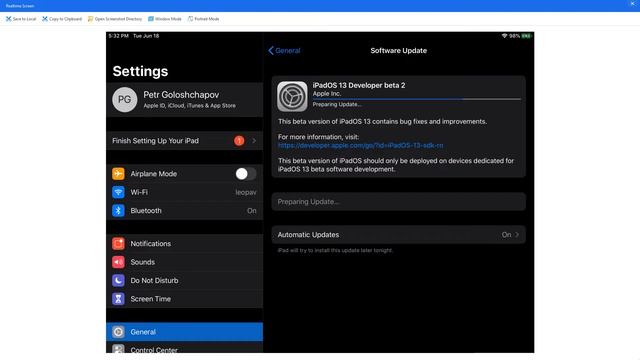Switch to Portrait Mode
The height and width of the screenshot is (360, 640).
tap(203, 19)
